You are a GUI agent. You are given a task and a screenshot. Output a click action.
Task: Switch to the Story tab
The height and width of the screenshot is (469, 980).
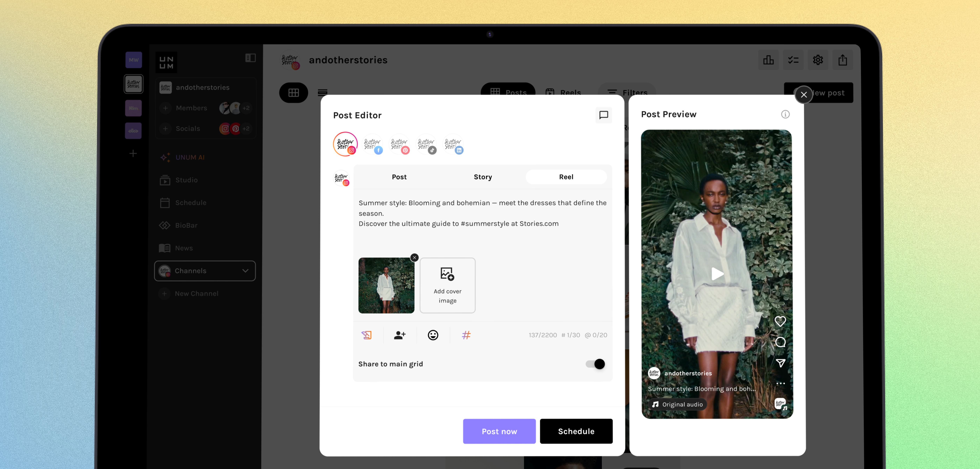[x=482, y=177]
